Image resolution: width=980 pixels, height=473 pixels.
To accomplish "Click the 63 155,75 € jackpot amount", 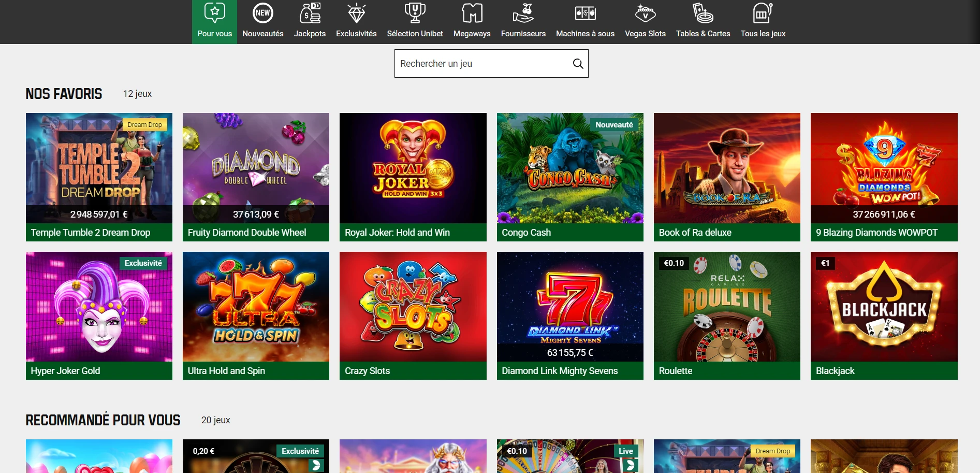I will coord(570,353).
